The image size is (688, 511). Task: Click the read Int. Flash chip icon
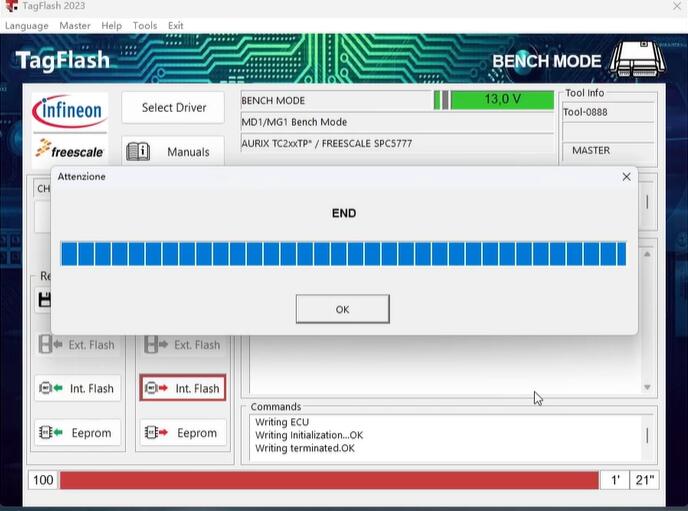pyautogui.click(x=50, y=388)
